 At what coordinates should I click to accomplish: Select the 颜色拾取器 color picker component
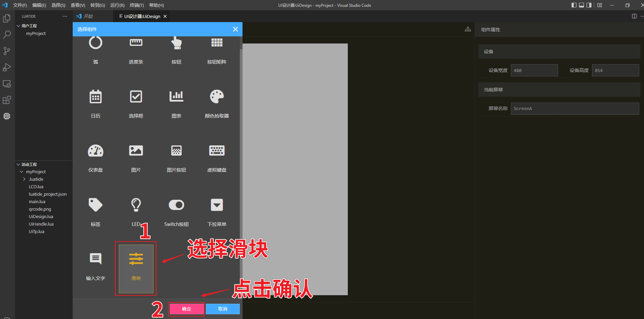pyautogui.click(x=217, y=96)
